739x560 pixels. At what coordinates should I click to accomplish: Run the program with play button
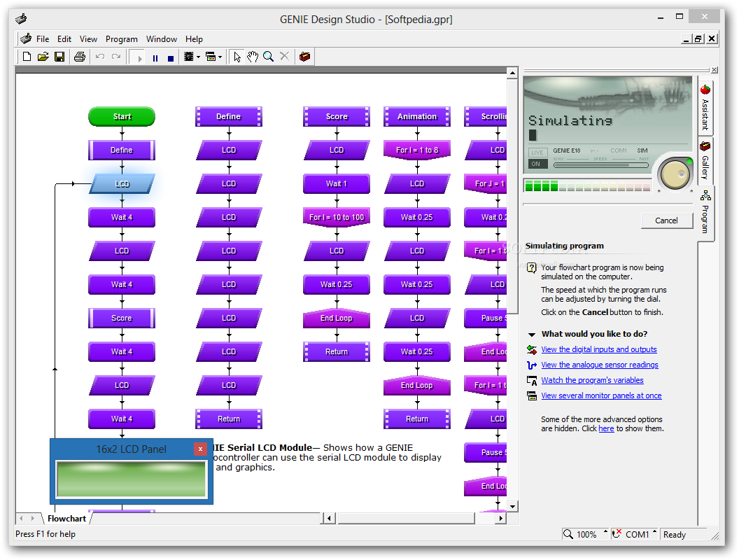tap(139, 58)
